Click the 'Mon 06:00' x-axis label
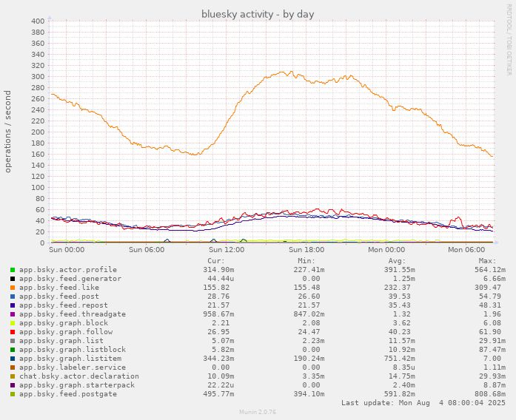516x420 pixels. click(x=466, y=250)
